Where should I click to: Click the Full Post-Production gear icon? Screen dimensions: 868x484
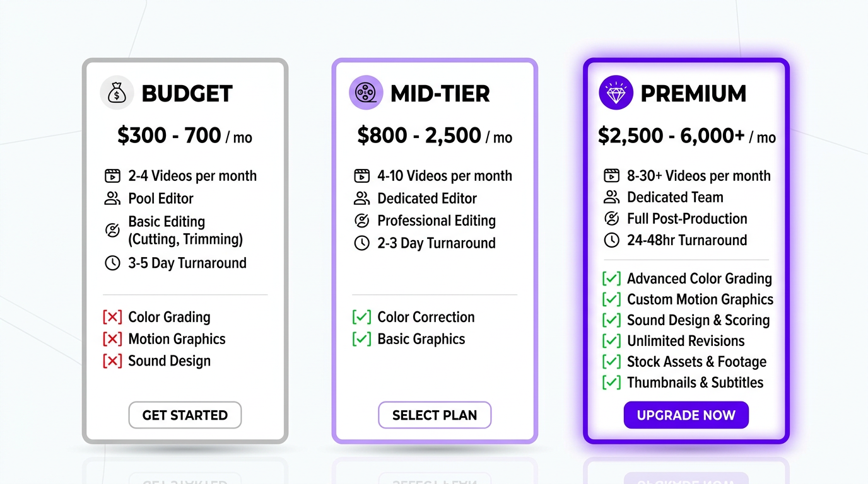tap(611, 219)
